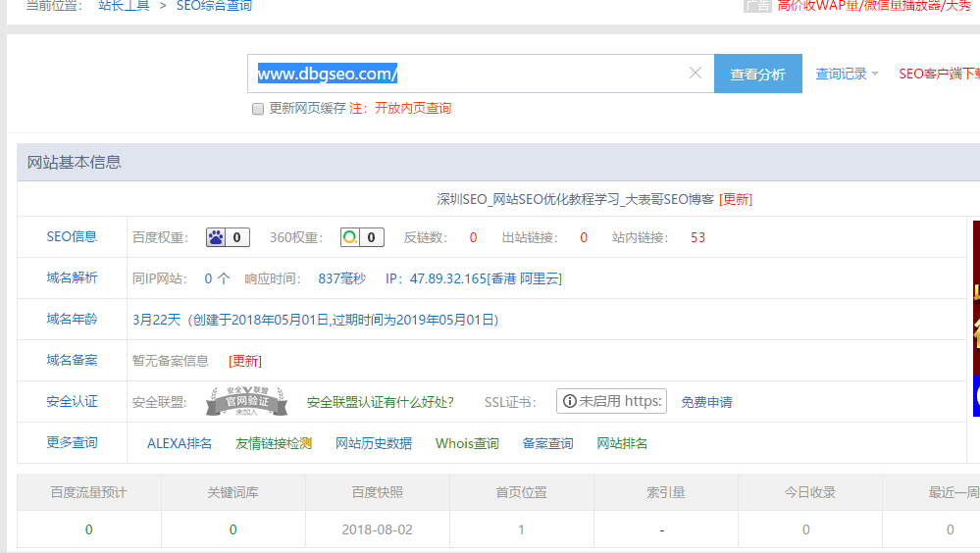Click the SEO客户端下载 link
This screenshot has width=980, height=553.
[x=939, y=74]
